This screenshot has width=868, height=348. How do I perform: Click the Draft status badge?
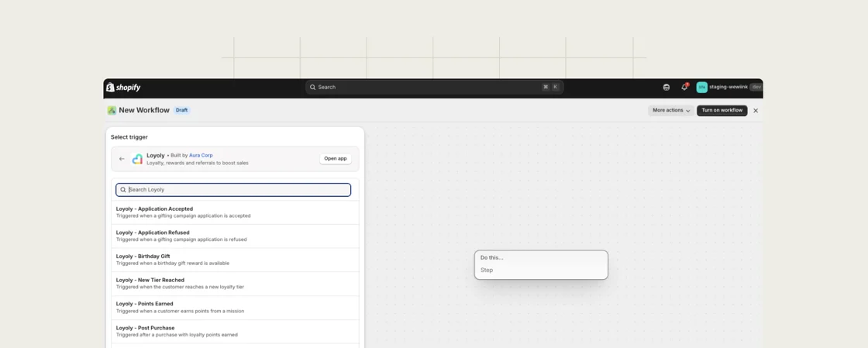click(x=181, y=110)
